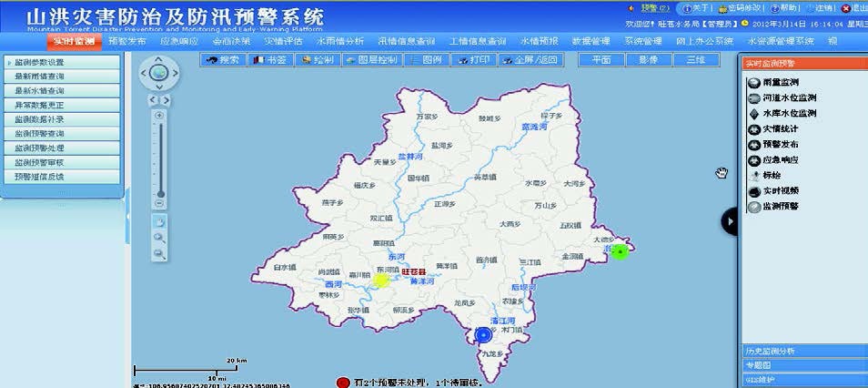Select 数据管理 menu
The image size is (868, 388).
click(x=590, y=42)
